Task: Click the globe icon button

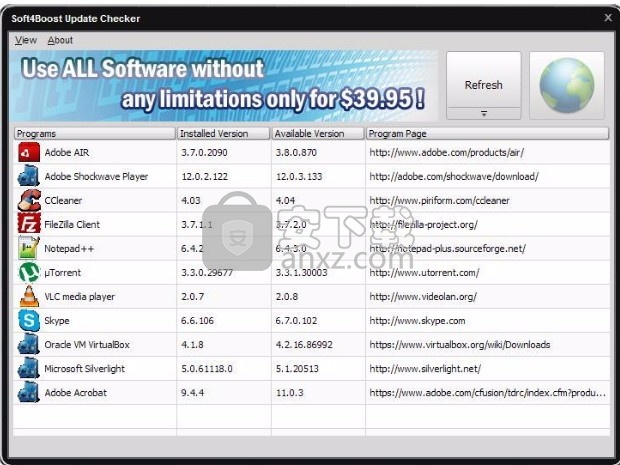Action: (x=567, y=85)
